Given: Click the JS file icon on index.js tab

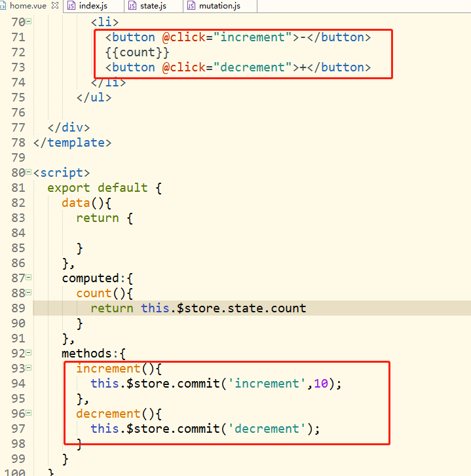Looking at the screenshot, I should click(71, 5).
